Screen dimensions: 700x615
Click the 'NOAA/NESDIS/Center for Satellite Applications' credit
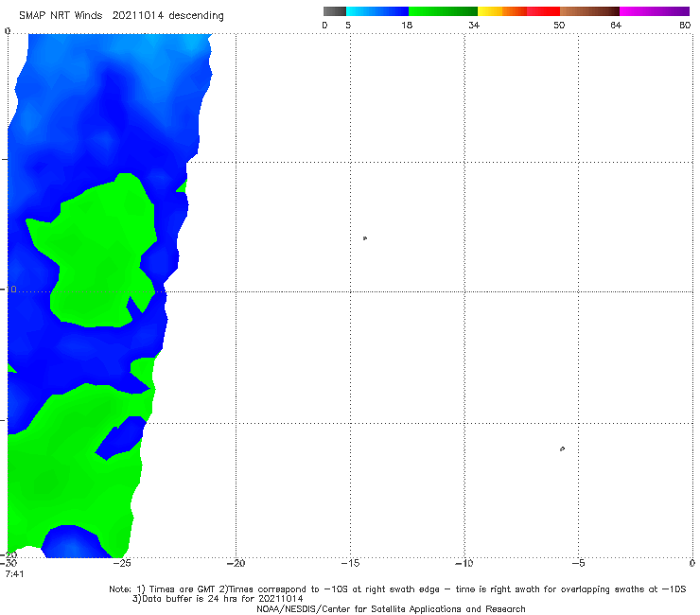coord(391,609)
